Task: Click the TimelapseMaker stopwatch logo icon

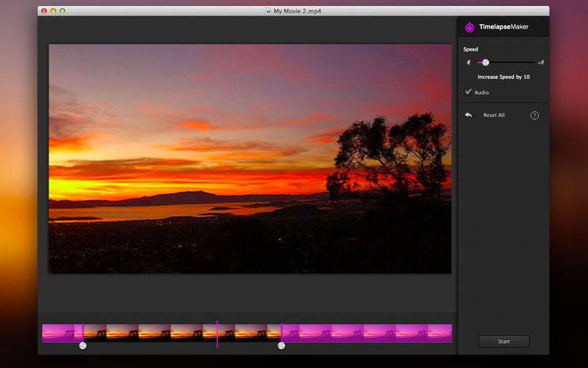Action: pyautogui.click(x=470, y=27)
